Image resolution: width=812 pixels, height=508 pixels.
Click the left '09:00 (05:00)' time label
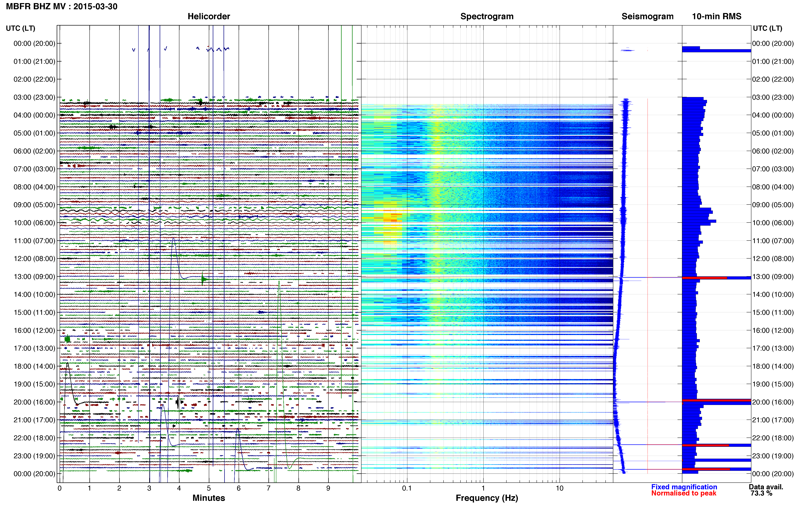[34, 205]
